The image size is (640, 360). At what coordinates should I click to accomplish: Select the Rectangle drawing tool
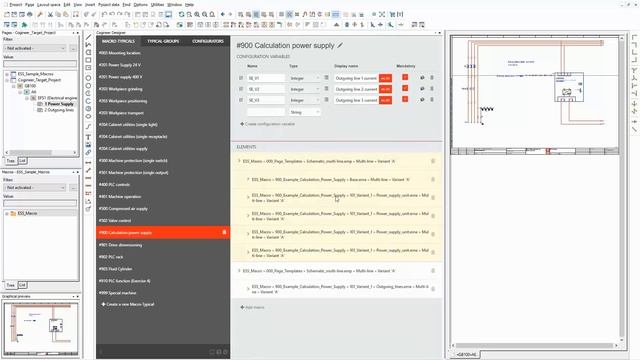pos(88,60)
